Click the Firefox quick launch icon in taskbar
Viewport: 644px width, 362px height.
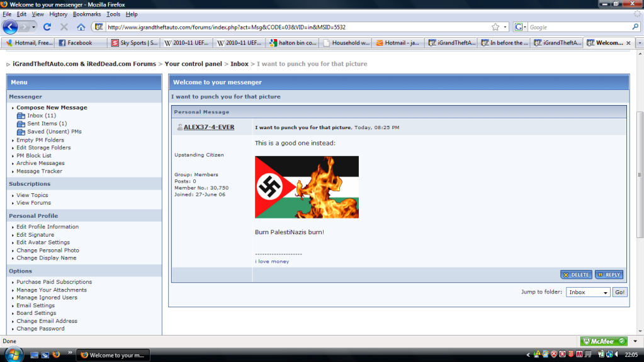pyautogui.click(x=56, y=354)
